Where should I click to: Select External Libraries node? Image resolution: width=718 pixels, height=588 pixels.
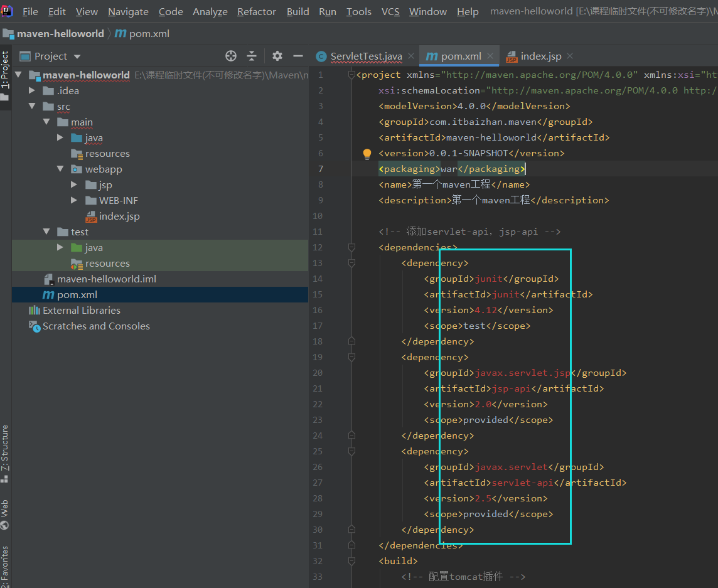pos(160,311)
